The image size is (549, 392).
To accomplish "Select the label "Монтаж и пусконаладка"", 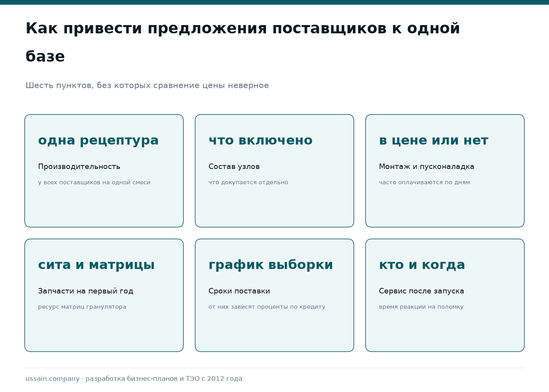I will coord(427,167).
